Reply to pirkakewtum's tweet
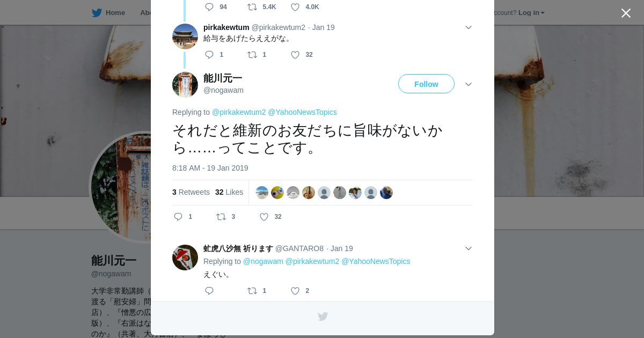This screenshot has height=338, width=644. 209,55
